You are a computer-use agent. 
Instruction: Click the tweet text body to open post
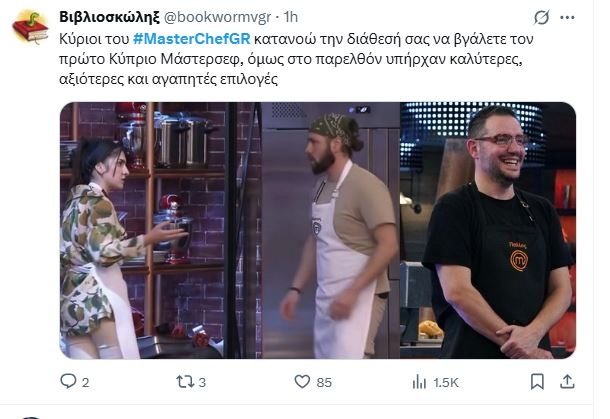(296, 59)
